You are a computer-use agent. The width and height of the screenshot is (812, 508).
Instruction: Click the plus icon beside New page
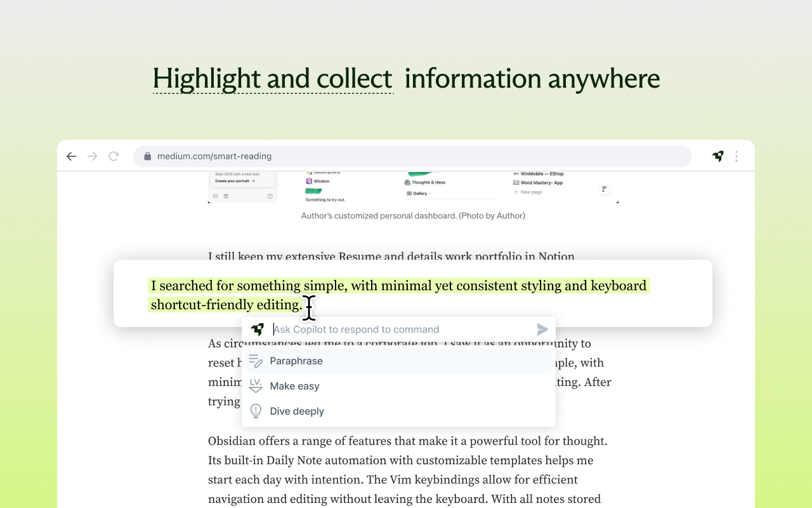tap(516, 192)
